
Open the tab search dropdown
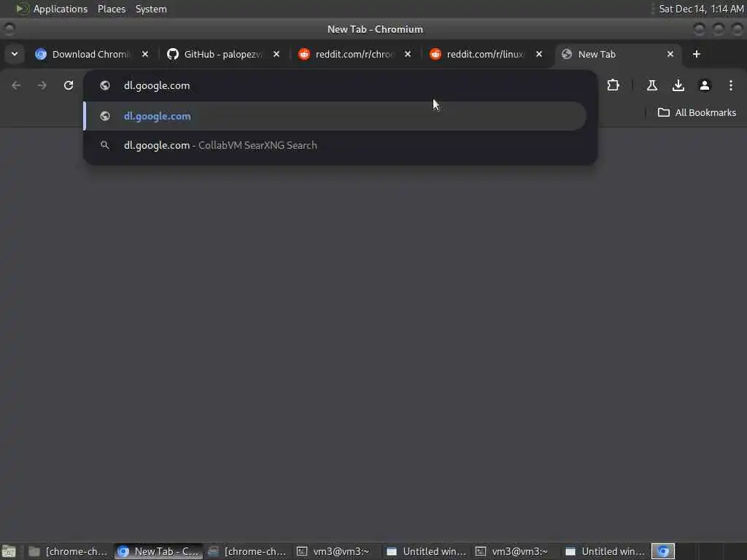pos(15,54)
